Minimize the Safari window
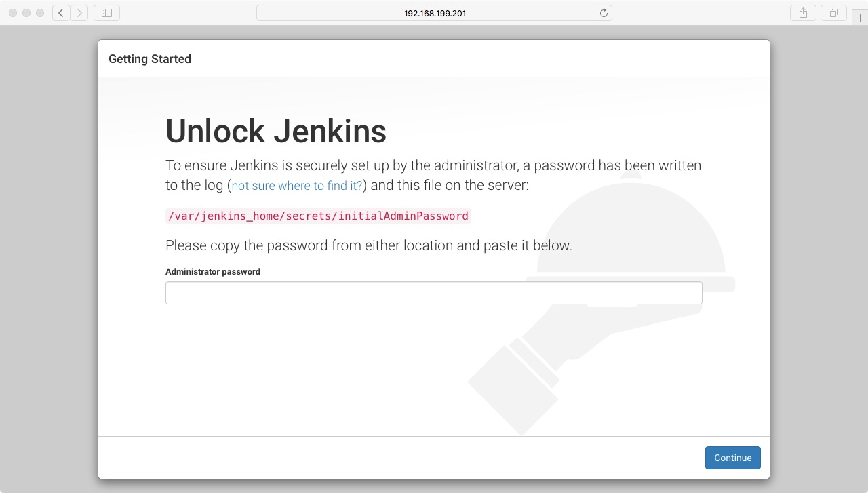Screen dimensions: 868x493 26,13
